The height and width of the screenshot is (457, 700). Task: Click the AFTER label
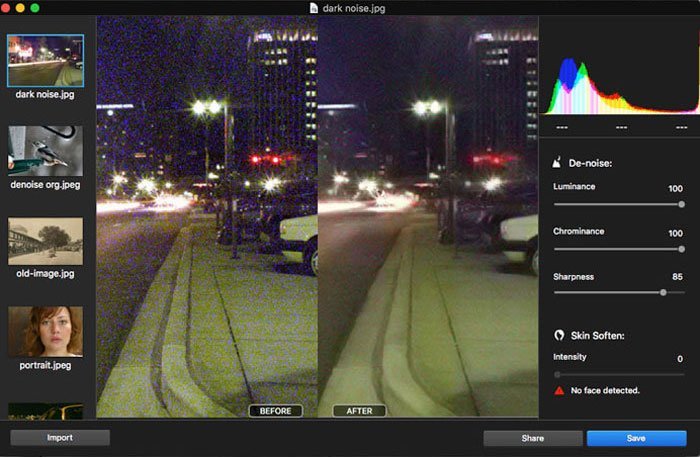(359, 411)
